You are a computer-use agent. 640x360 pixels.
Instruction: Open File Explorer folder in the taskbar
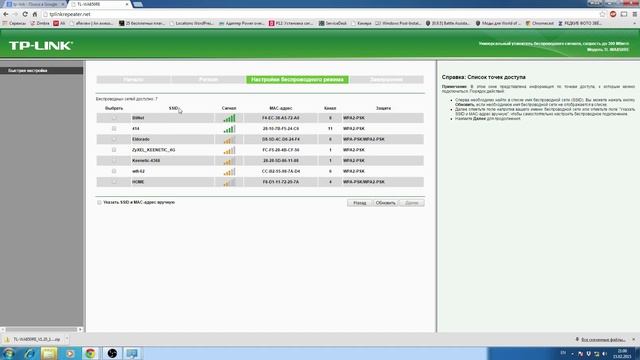(49, 353)
